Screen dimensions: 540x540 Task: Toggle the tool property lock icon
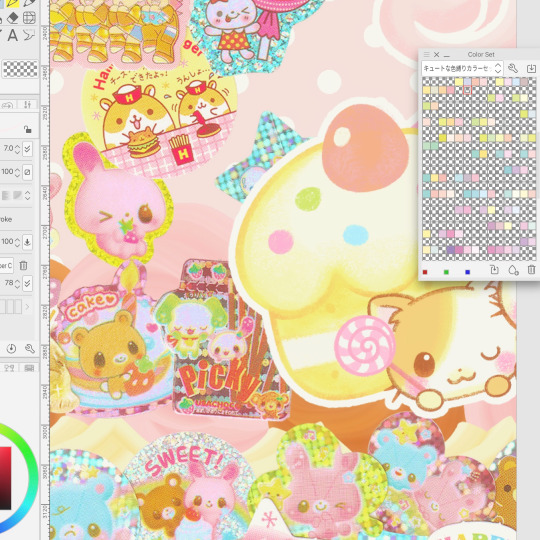[x=28, y=129]
